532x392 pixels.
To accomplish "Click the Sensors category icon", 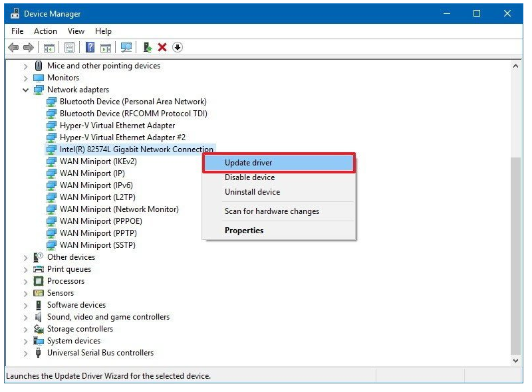I will tap(39, 293).
